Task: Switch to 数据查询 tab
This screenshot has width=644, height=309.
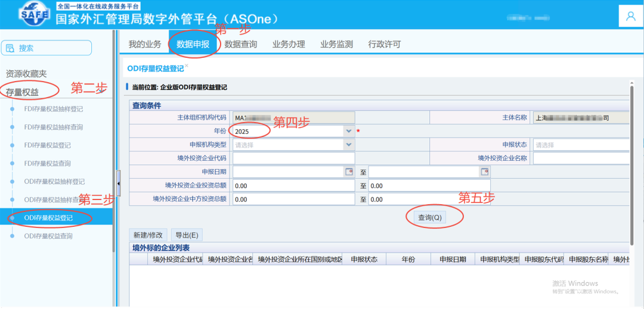Action: click(241, 44)
